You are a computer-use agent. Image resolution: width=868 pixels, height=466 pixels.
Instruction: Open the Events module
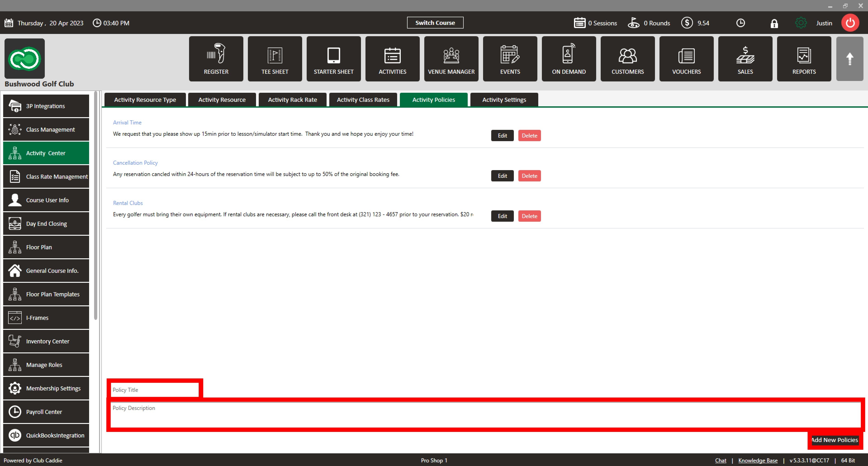[x=510, y=59]
